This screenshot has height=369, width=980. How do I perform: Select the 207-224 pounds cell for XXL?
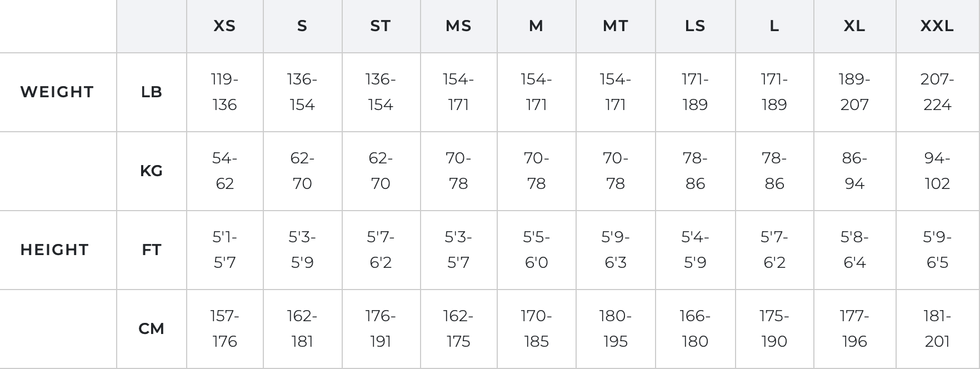coord(937,92)
